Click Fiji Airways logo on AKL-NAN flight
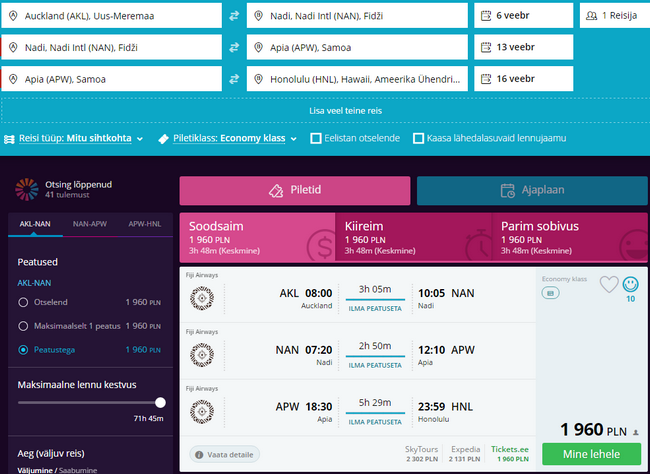Screen dimensions: 650x474 point(202,298)
